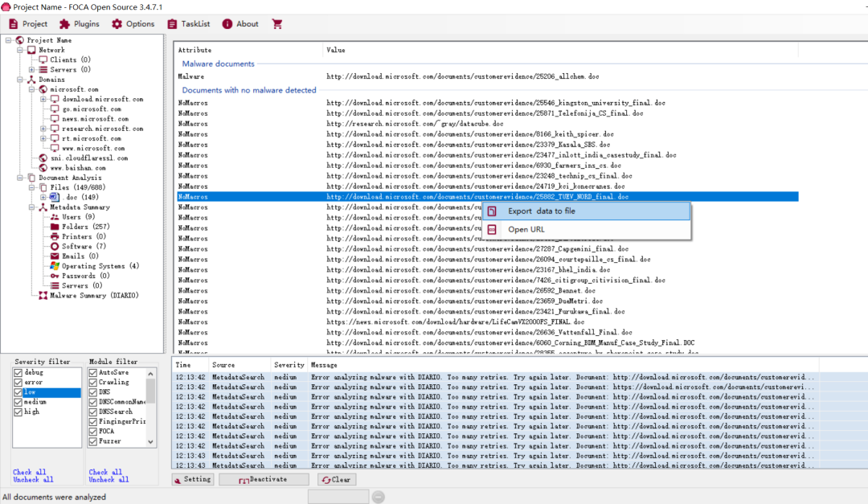Click the Passwords (0) key icon
The width and height of the screenshot is (868, 504).
coord(55,276)
